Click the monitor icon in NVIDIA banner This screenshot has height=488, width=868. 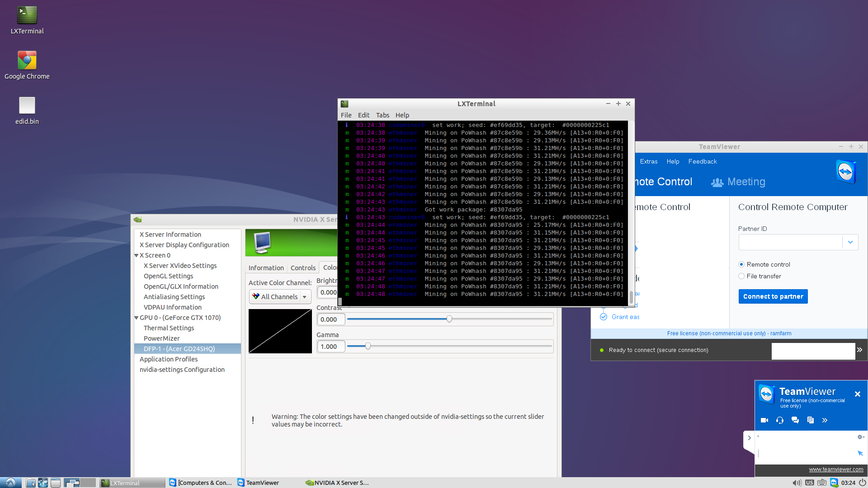click(262, 243)
